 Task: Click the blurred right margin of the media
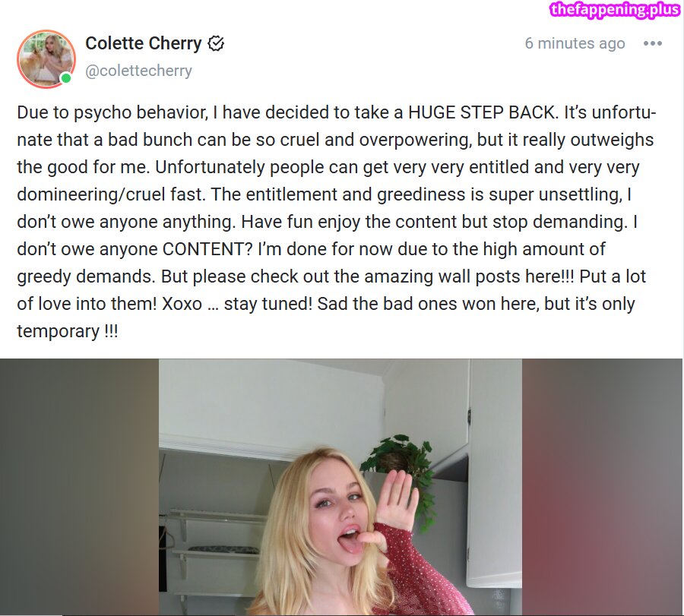(x=602, y=487)
